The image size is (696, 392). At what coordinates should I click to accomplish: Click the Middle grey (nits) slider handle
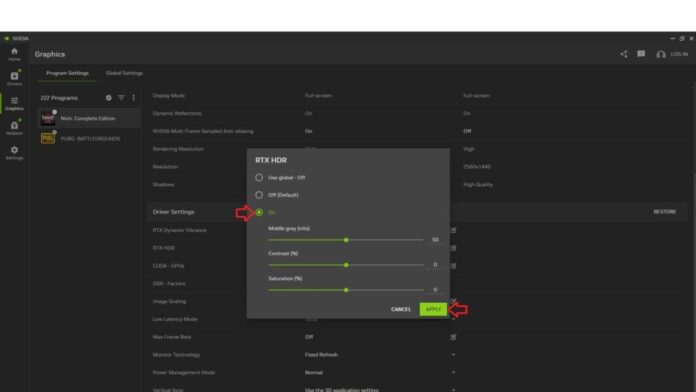pos(346,240)
